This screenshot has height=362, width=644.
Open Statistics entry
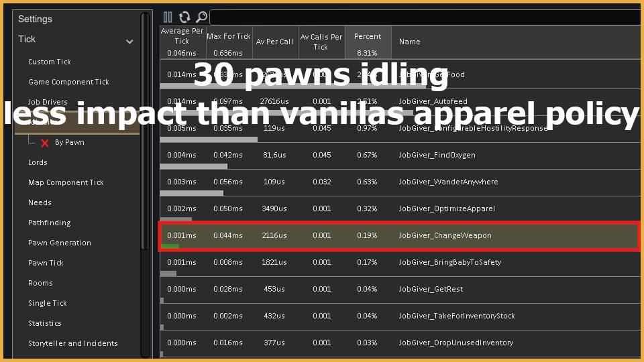pos(45,323)
